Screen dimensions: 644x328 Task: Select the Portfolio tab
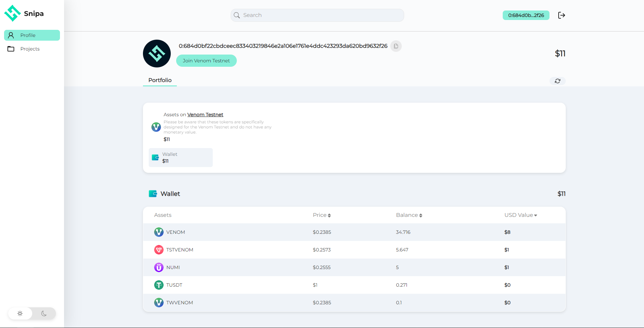pyautogui.click(x=160, y=80)
